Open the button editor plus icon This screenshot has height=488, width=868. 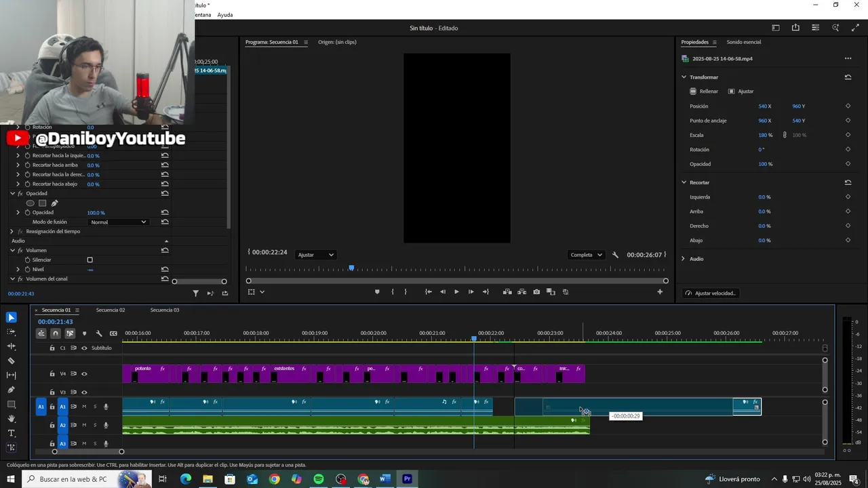(x=660, y=292)
